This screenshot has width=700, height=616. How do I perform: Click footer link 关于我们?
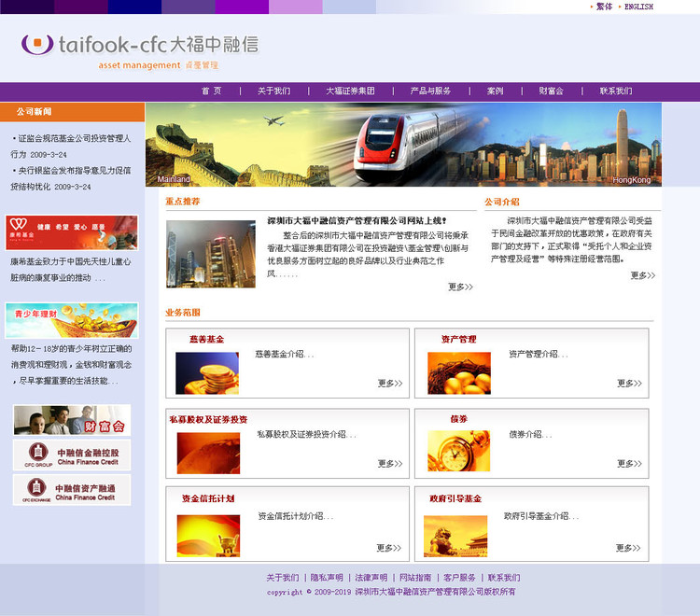point(283,578)
